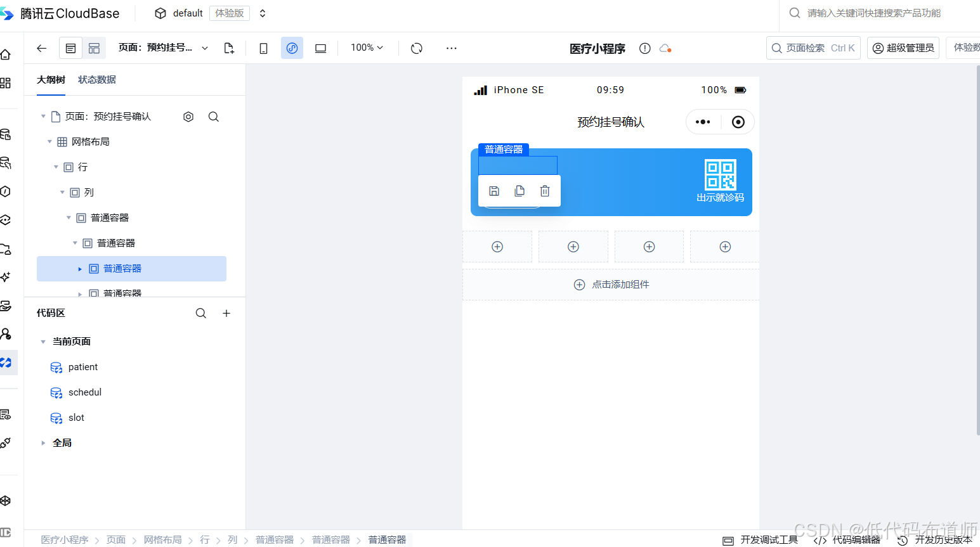Open the 超级管理员 account button
This screenshot has width=980, height=547.
(903, 48)
